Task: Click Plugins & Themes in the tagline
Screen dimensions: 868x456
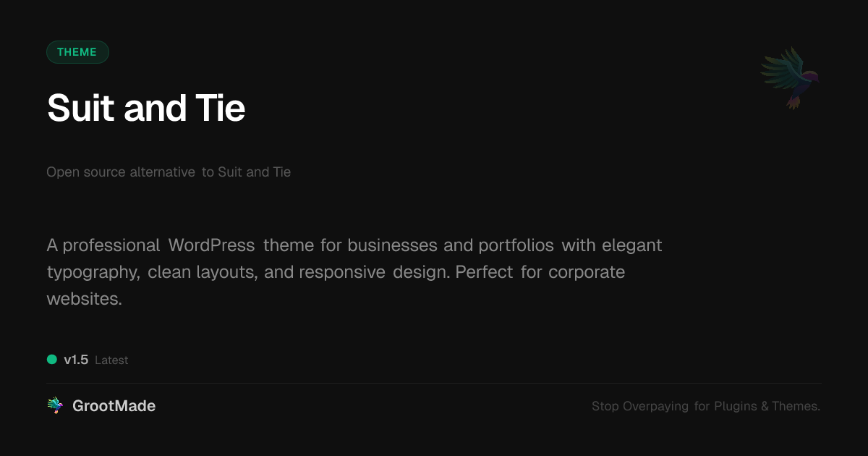Action: pos(767,406)
